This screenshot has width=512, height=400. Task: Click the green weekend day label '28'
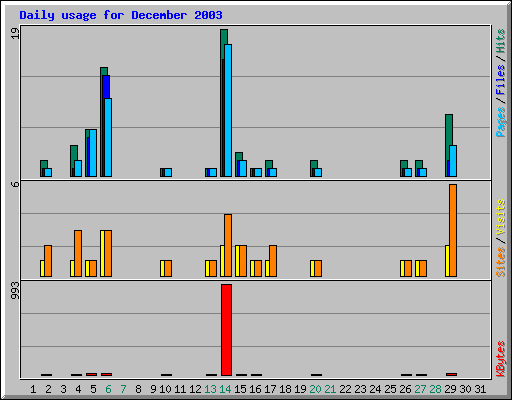[435, 389]
